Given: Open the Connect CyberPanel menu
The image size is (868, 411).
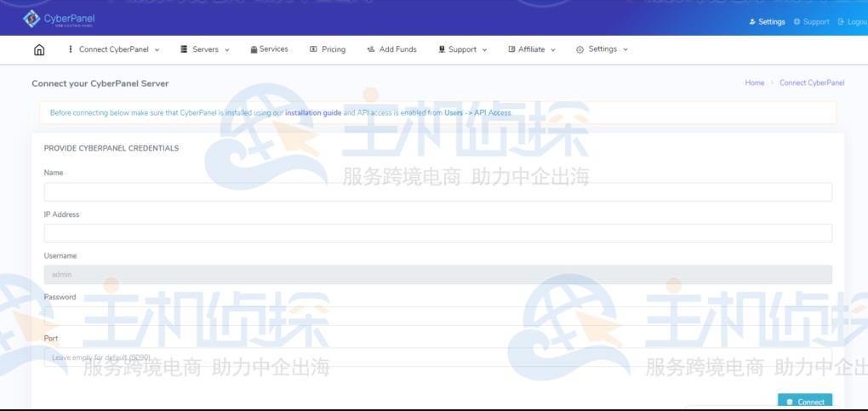Looking at the screenshot, I should (113, 49).
